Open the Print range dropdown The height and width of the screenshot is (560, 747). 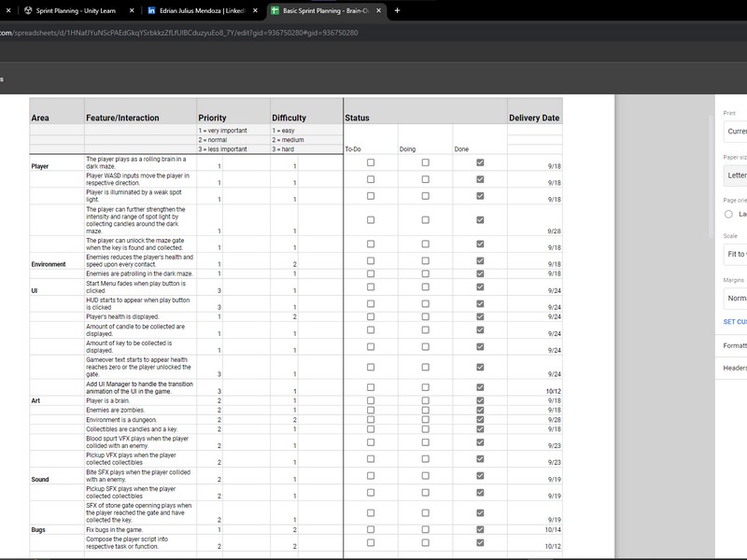(736, 132)
